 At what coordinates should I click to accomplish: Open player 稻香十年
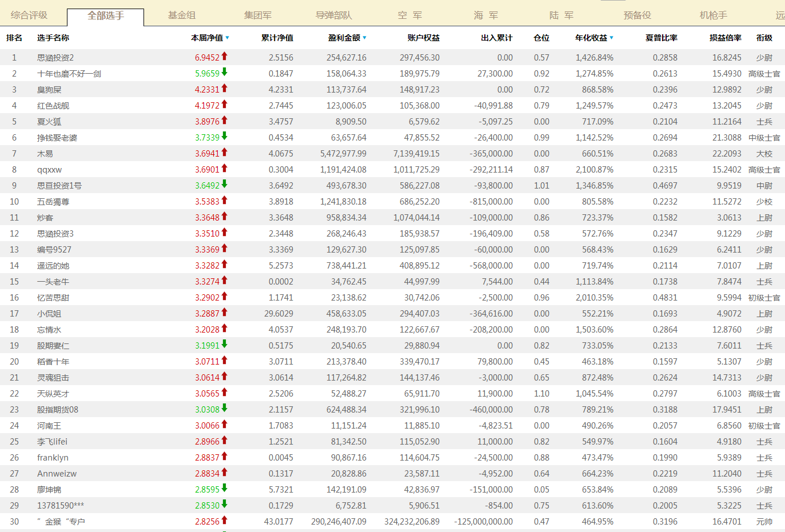(53, 362)
